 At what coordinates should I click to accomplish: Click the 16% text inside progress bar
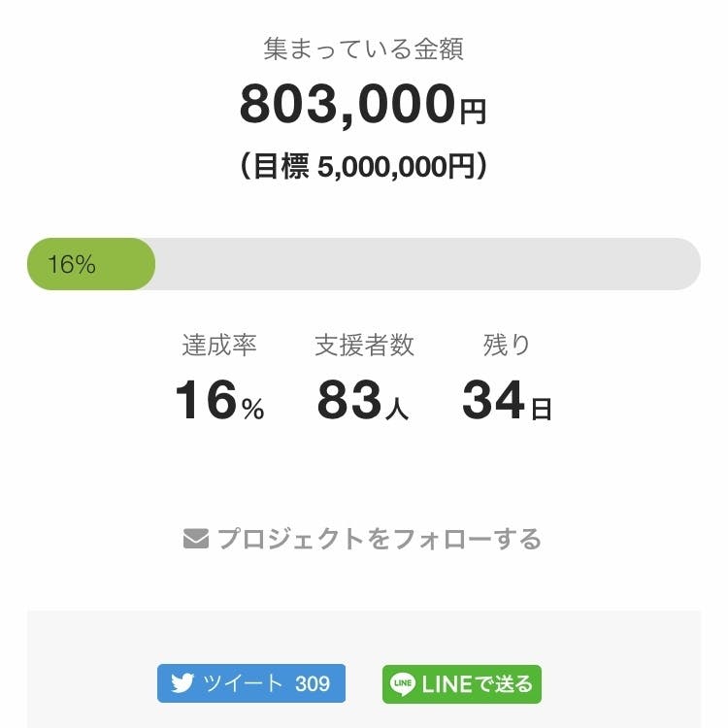pyautogui.click(x=71, y=264)
